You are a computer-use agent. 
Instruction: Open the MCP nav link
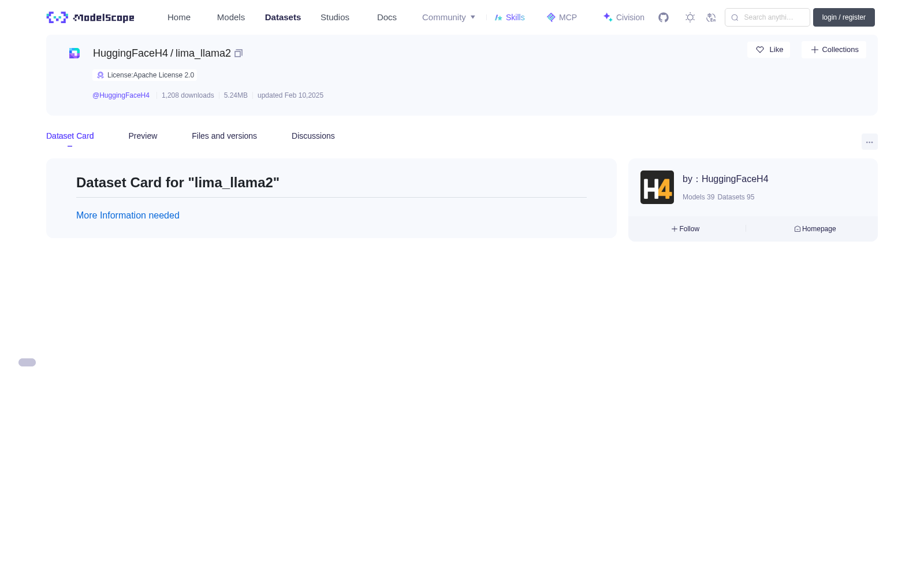click(x=562, y=17)
